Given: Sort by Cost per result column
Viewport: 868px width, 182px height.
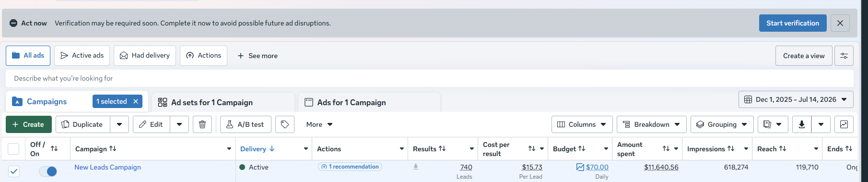Looking at the screenshot, I should coord(532,149).
